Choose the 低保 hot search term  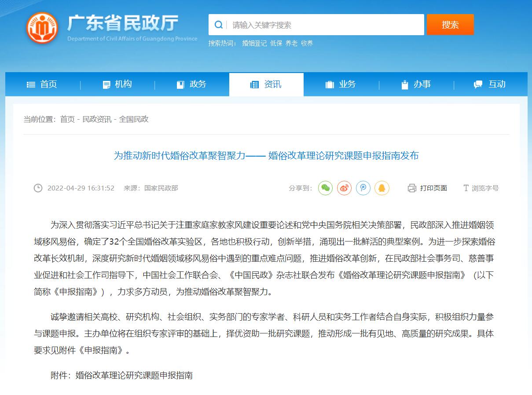[276, 43]
